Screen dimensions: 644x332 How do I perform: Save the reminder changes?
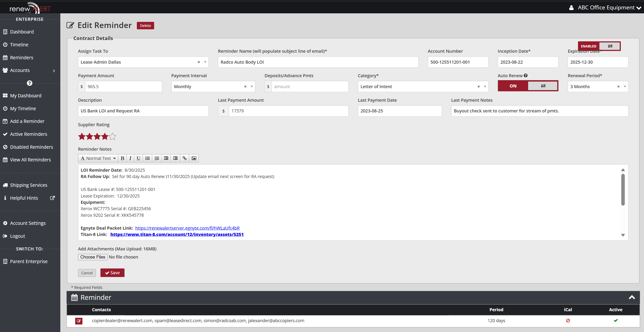point(112,273)
